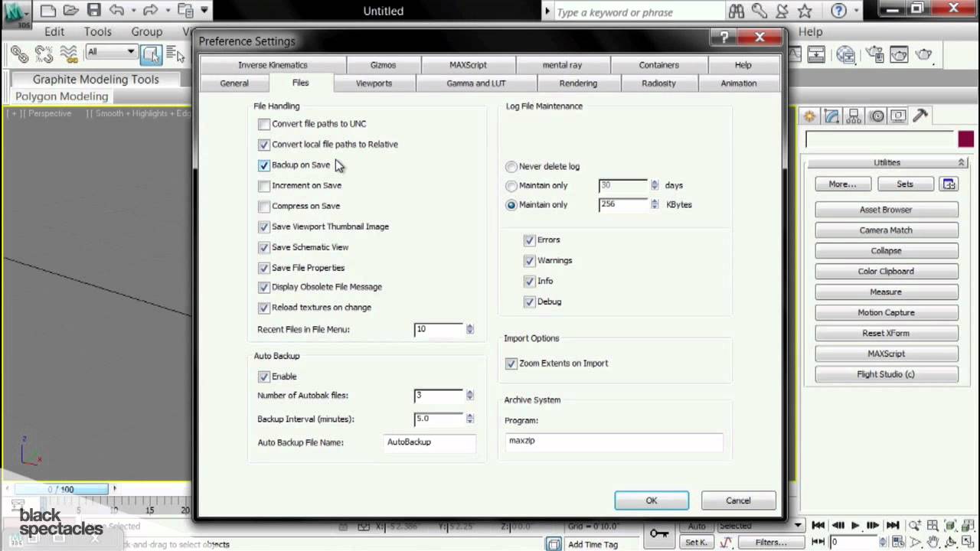Click Recent Files in File Menu spinner

(x=470, y=329)
